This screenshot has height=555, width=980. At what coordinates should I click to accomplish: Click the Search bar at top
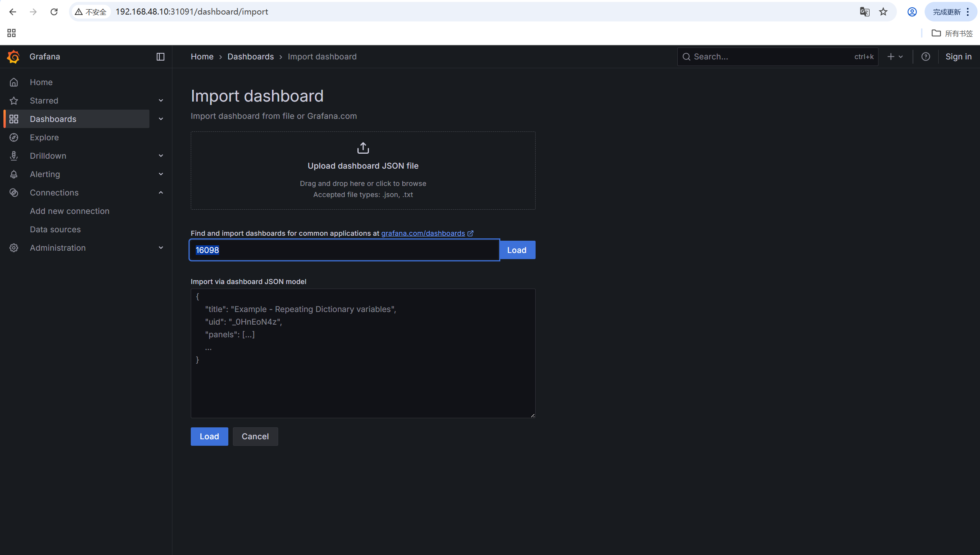778,57
